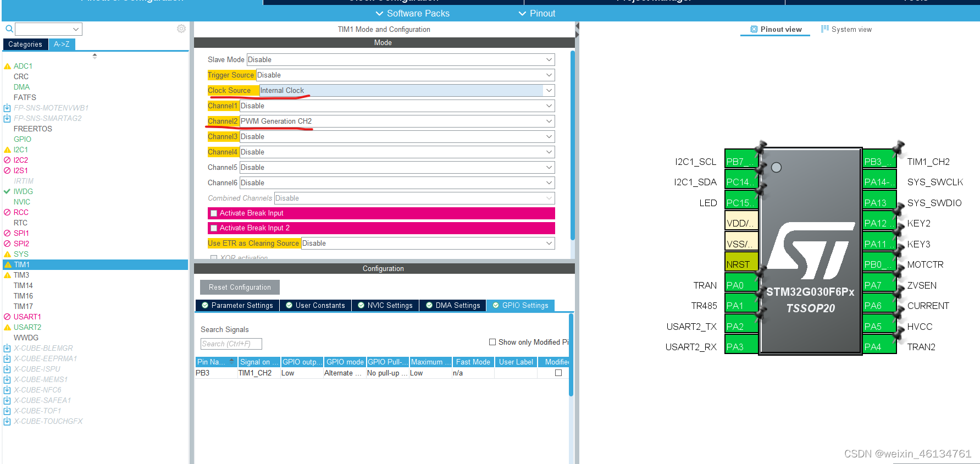Open the Software Packs menu

click(x=412, y=13)
